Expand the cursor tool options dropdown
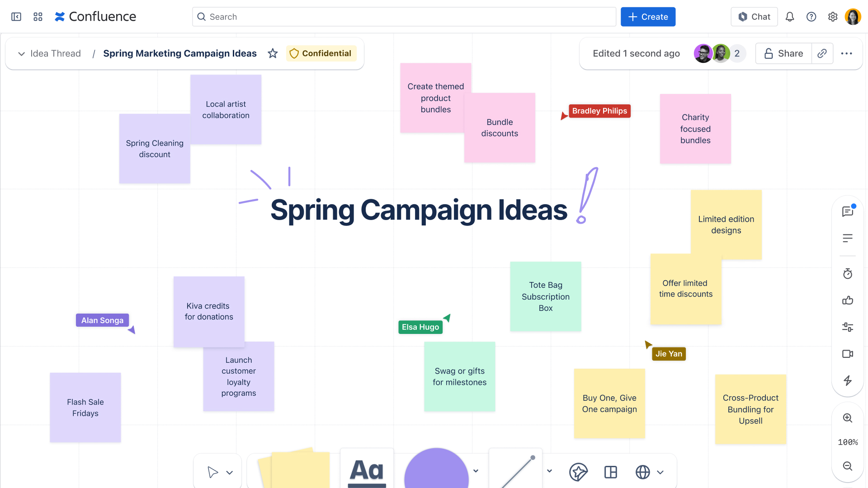The height and width of the screenshot is (488, 868). tap(230, 473)
